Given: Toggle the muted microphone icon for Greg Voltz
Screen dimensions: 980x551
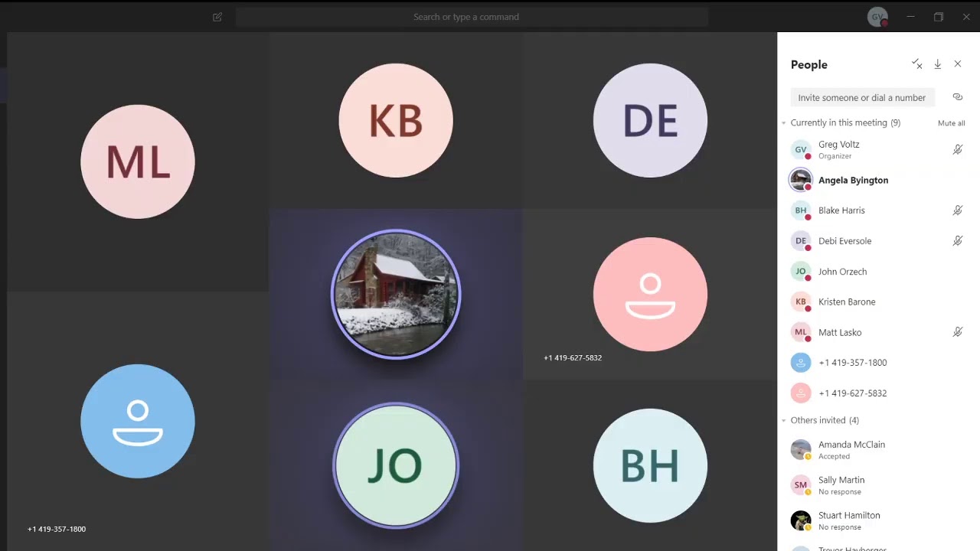Looking at the screenshot, I should (958, 149).
